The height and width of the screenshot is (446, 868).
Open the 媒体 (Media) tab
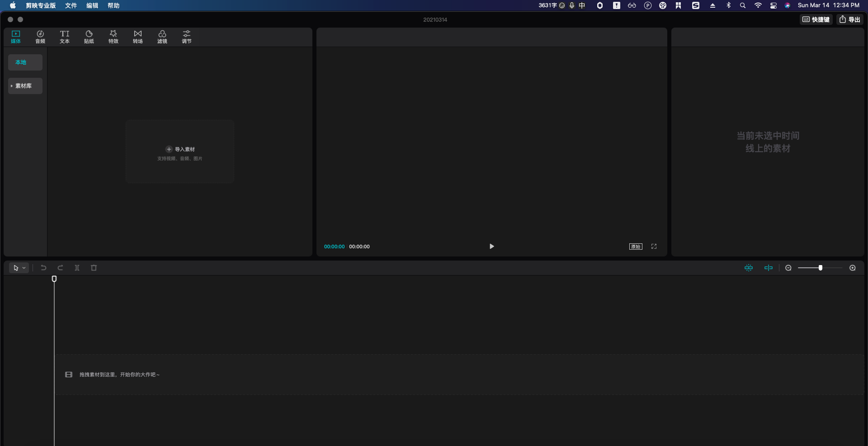pyautogui.click(x=16, y=37)
